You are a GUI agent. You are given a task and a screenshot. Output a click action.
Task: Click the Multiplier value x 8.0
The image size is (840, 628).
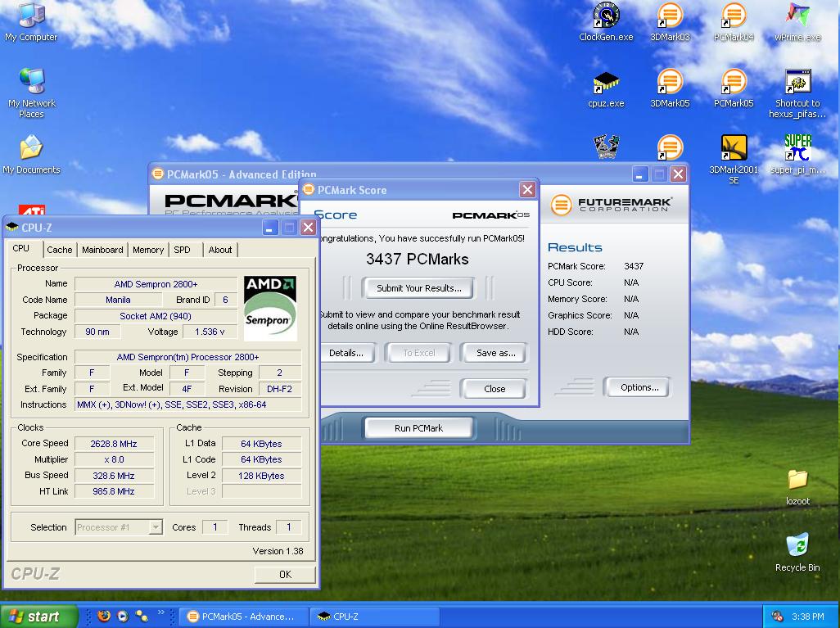coord(114,460)
